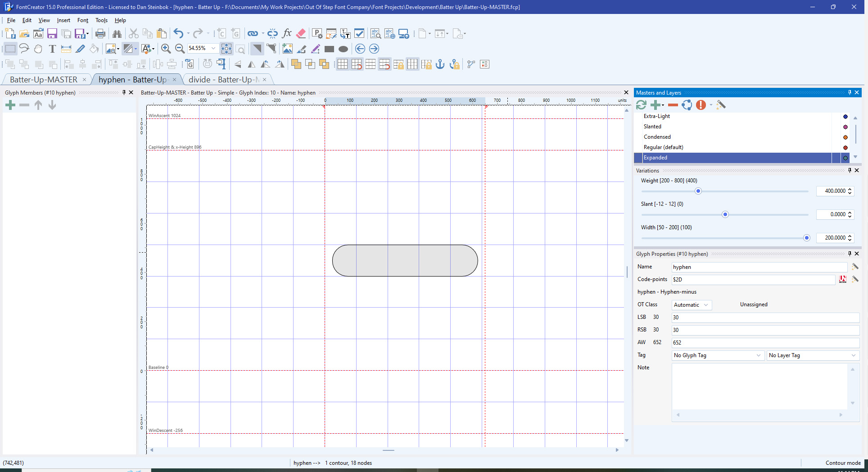This screenshot has height=472, width=868.
Task: Click the Zoom In magnifier icon
Action: (166, 49)
